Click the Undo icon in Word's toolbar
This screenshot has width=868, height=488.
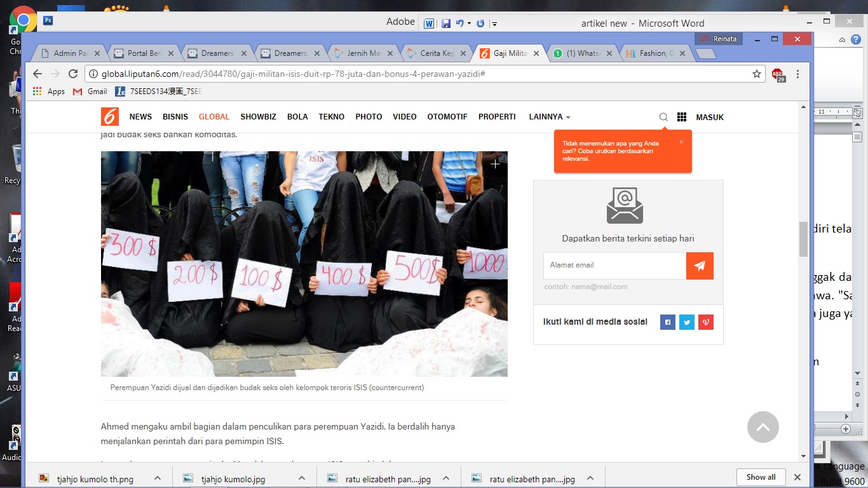point(460,24)
